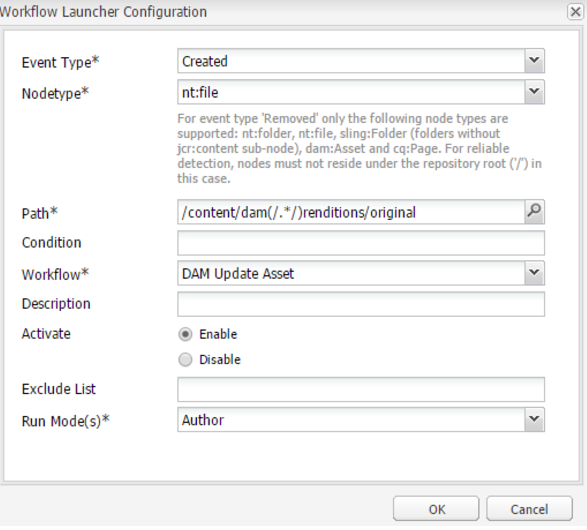This screenshot has height=530, width=587.
Task: Open the Workflow dropdown arrow
Action: click(x=534, y=273)
